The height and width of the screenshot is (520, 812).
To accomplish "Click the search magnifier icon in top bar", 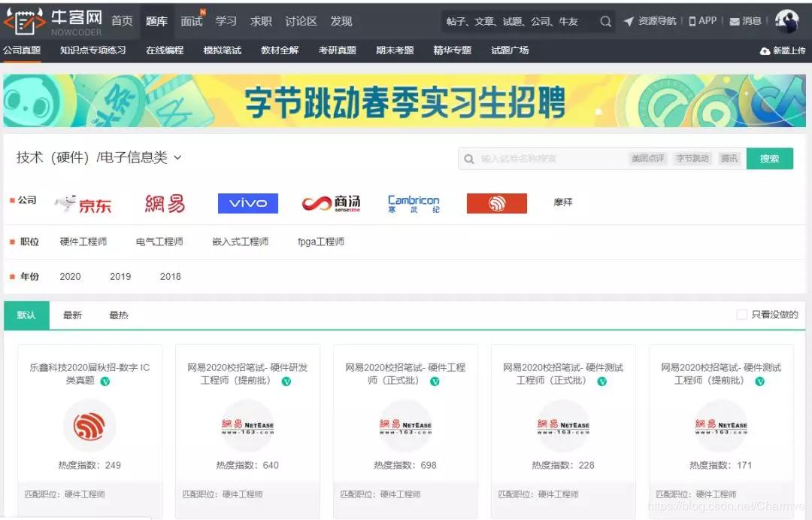I will click(x=605, y=22).
